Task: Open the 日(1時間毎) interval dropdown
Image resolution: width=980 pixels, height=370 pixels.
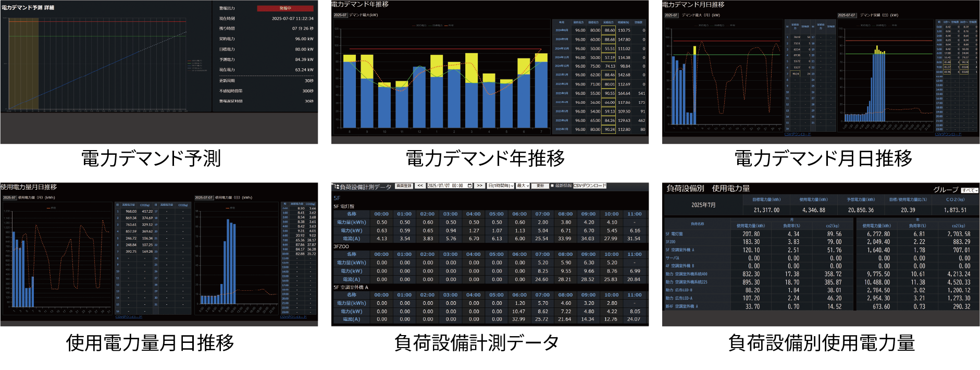Action: pos(501,186)
